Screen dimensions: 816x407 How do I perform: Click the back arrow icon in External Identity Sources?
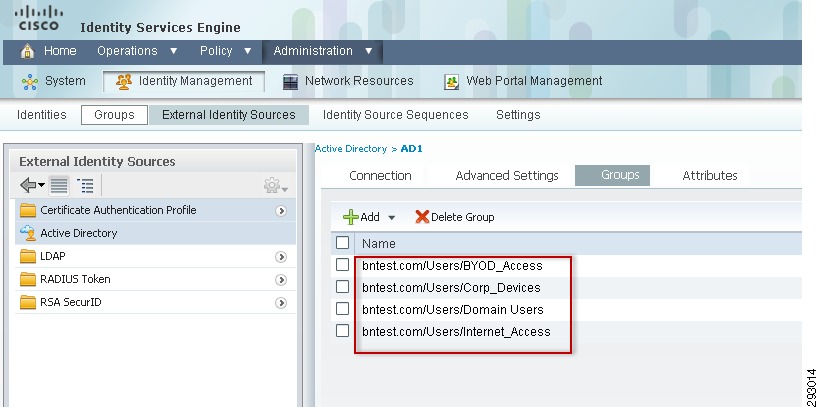click(x=28, y=185)
